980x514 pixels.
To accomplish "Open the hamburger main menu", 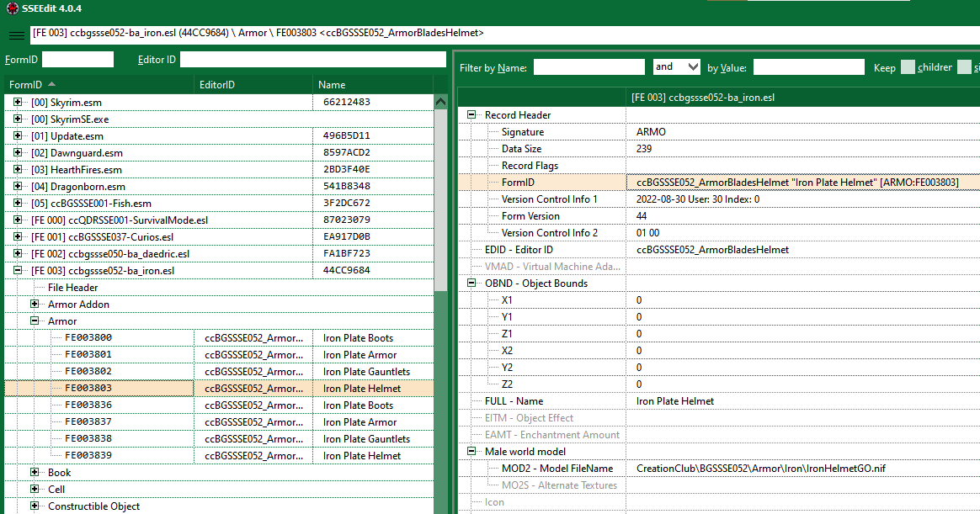I will point(17,35).
